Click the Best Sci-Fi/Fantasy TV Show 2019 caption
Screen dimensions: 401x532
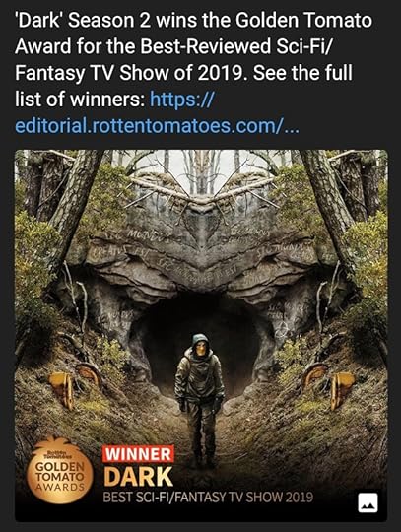pos(208,498)
